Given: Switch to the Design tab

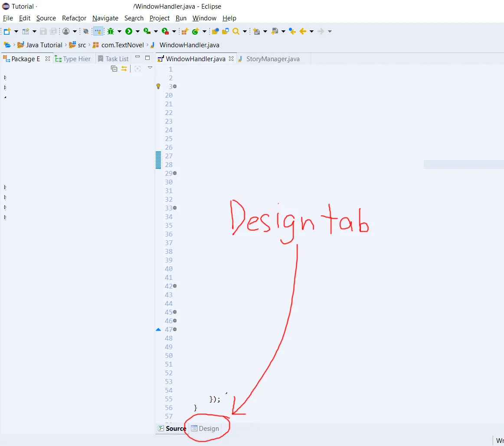Looking at the screenshot, I should click(205, 429).
